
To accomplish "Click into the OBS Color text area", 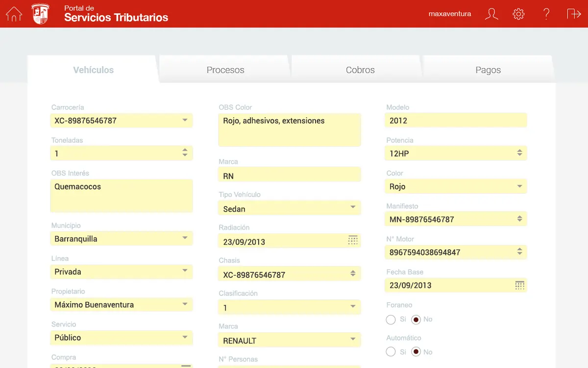I will 289,130.
